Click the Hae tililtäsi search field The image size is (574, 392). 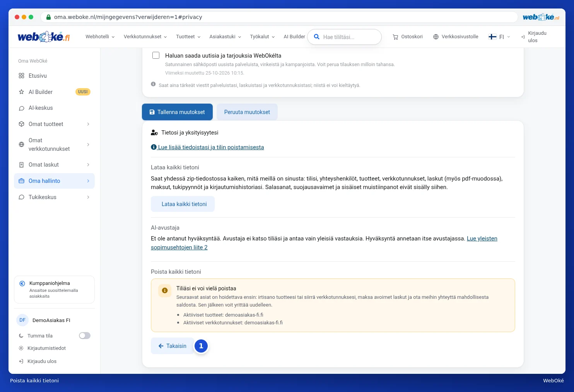[x=344, y=37]
